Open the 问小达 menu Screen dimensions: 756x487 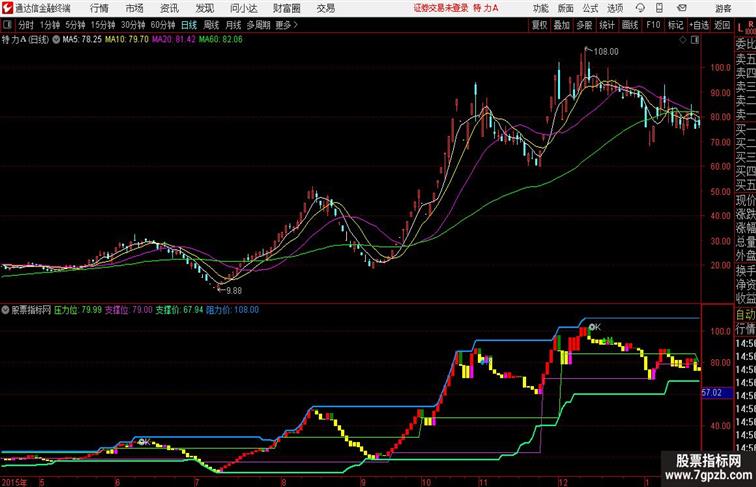(244, 8)
